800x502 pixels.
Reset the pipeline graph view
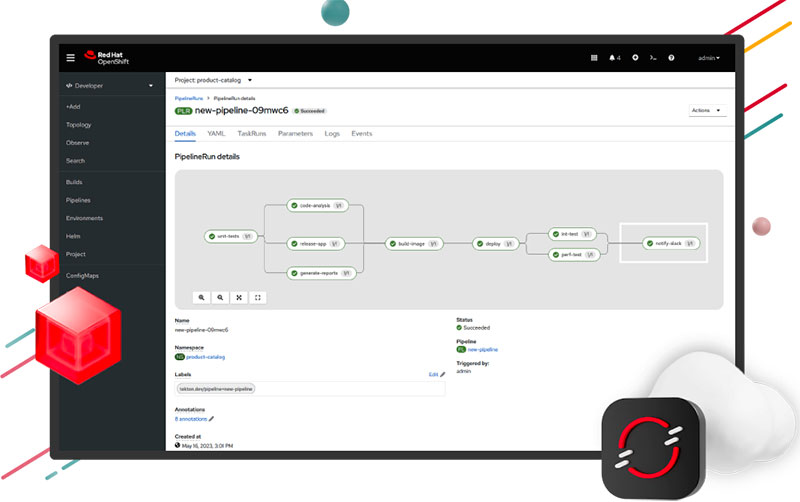258,297
